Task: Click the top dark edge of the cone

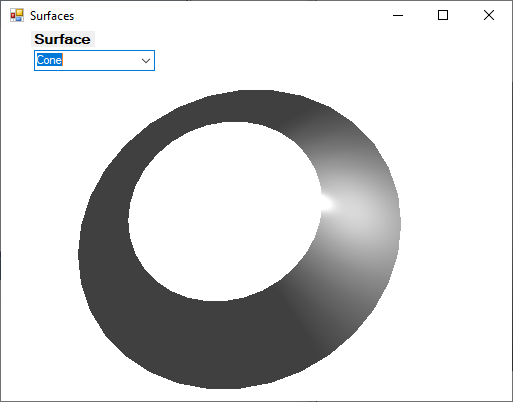Action: (x=247, y=106)
